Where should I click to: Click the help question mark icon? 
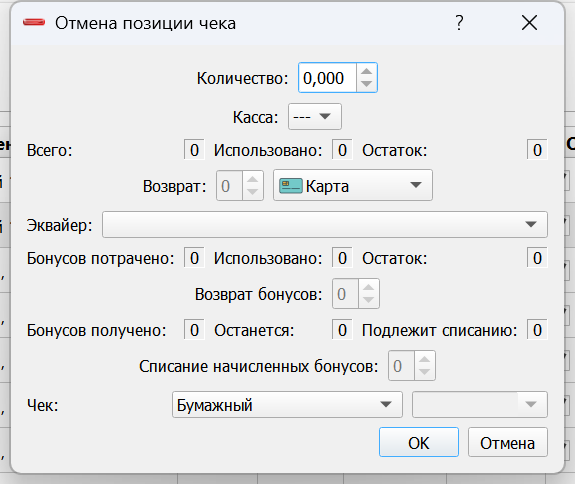click(459, 23)
